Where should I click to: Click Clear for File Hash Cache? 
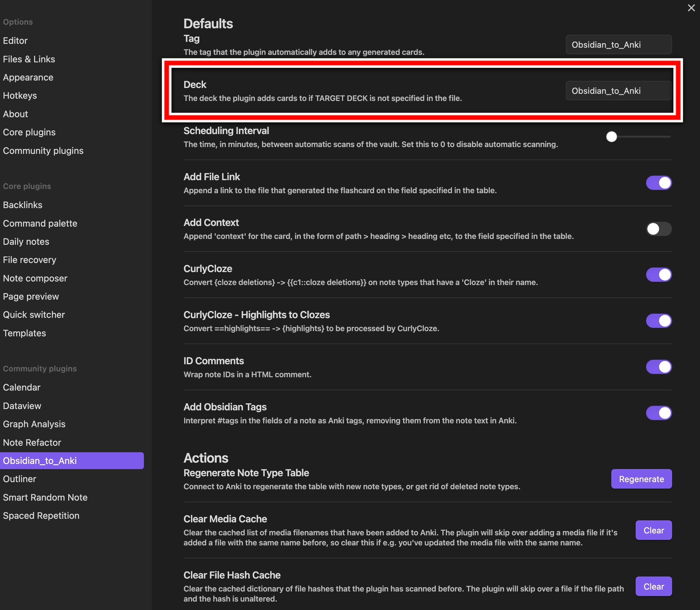(653, 587)
